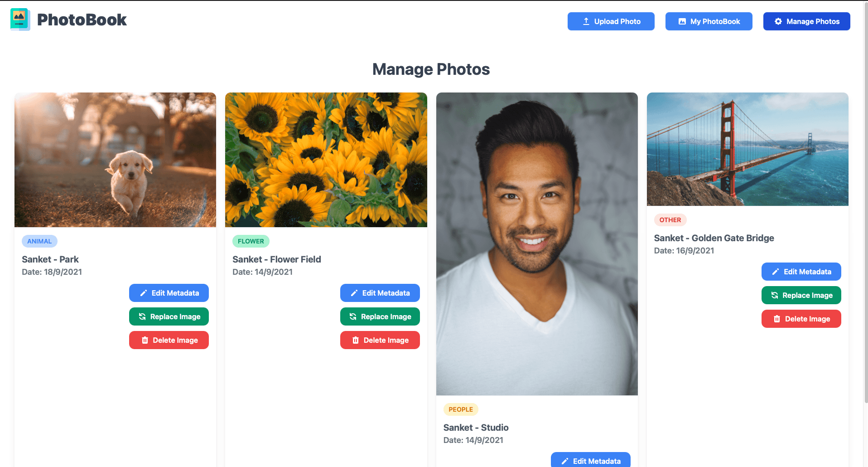Click replace arrows icon for Sanket - Park
This screenshot has height=467, width=868.
142,316
